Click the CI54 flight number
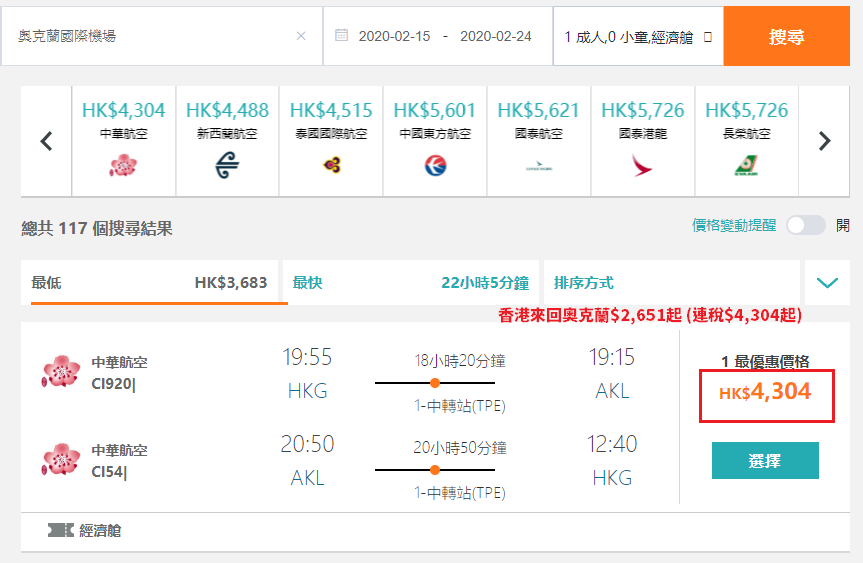 [x=109, y=472]
